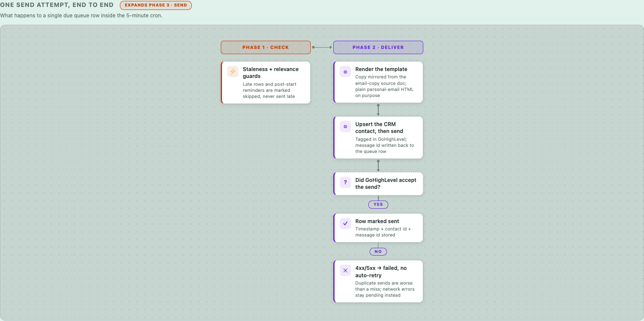The image size is (644, 321).
Task: Click the X icon on failed no auto-retry
Action: pyautogui.click(x=345, y=271)
